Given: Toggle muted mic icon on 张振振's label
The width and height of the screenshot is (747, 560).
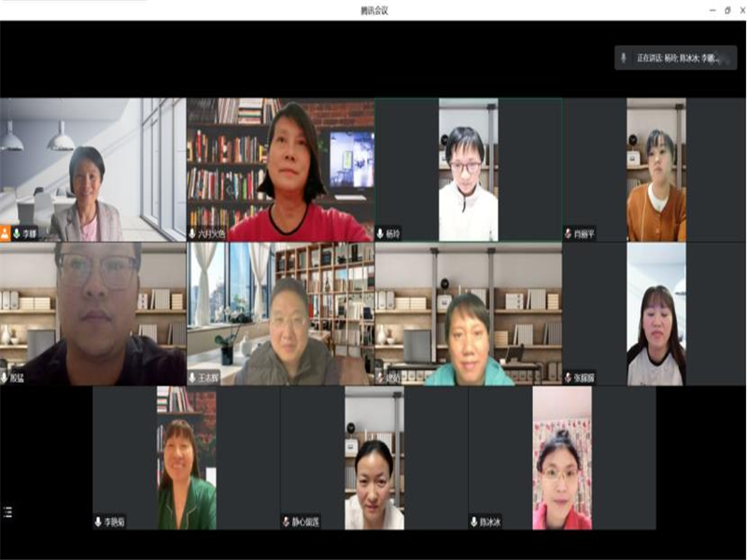Looking at the screenshot, I should 568,378.
